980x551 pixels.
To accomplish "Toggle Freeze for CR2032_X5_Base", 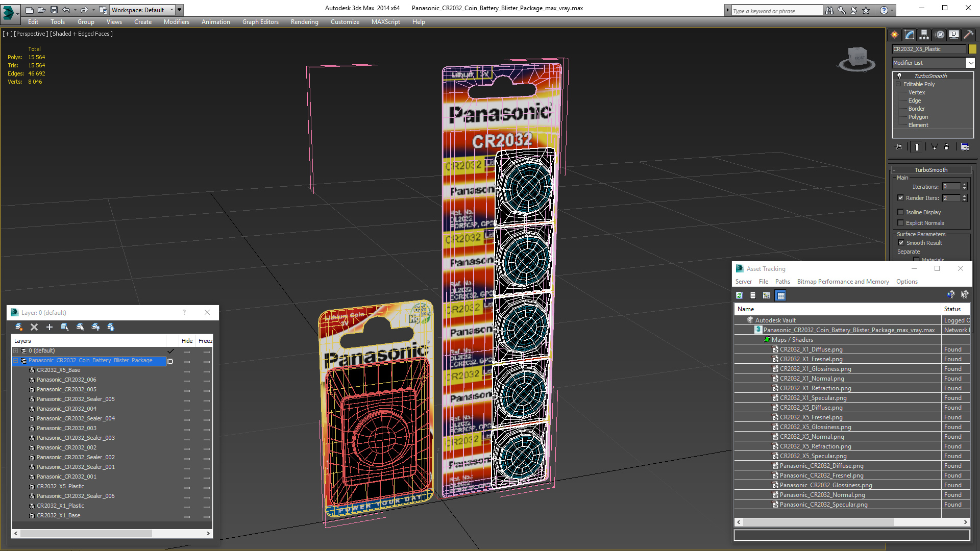I will coord(206,371).
